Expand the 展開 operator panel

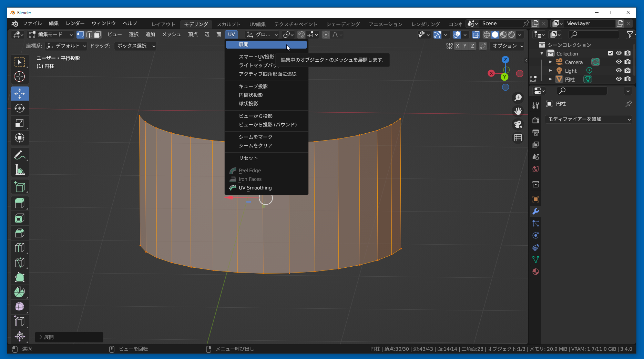click(x=41, y=337)
